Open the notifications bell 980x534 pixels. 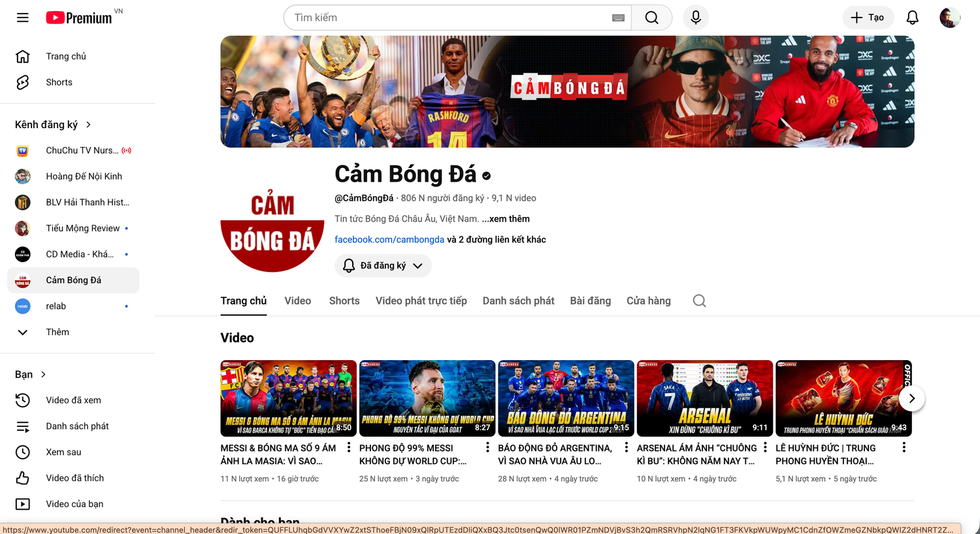(x=912, y=18)
